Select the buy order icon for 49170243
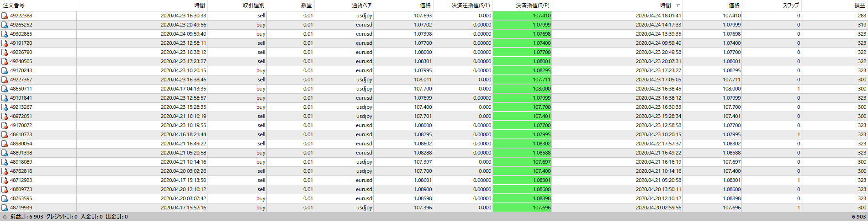Viewport: 868px width, 224px height. (x=5, y=70)
